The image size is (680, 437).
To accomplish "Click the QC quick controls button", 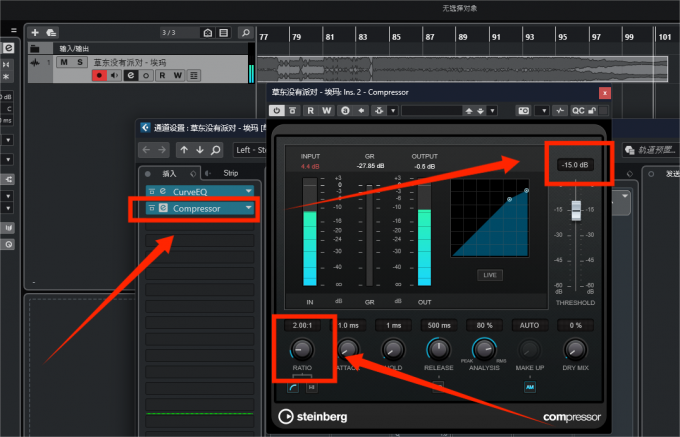I will click(578, 111).
